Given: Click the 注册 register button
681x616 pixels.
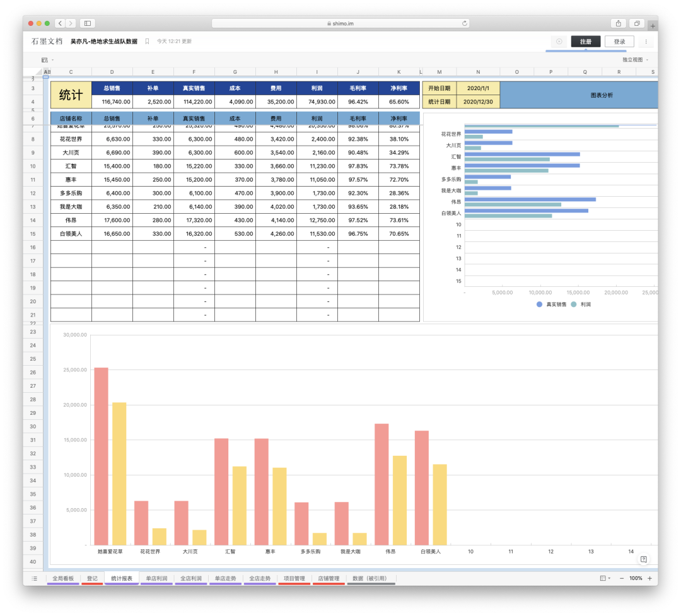Looking at the screenshot, I should 586,41.
